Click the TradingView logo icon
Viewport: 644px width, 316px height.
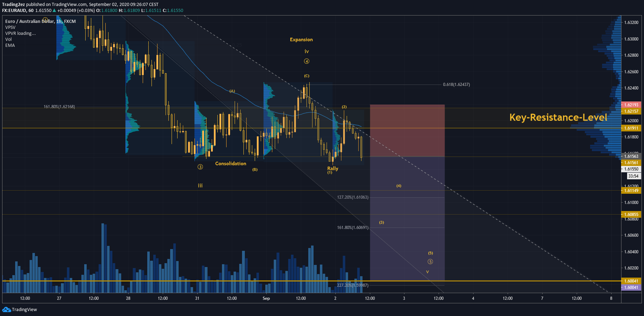click(x=6, y=309)
